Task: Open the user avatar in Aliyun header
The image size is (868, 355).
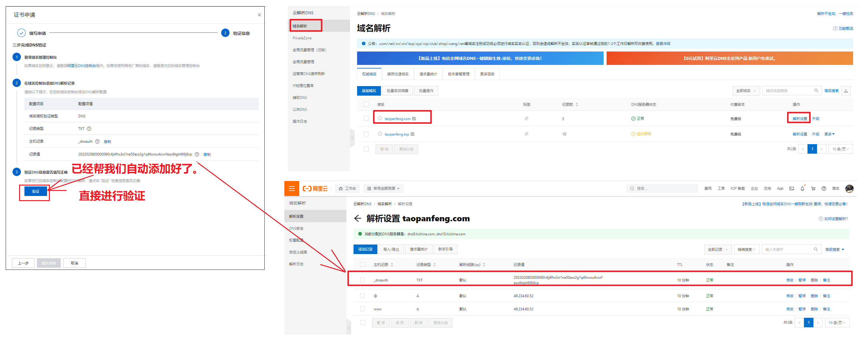Action: [849, 189]
